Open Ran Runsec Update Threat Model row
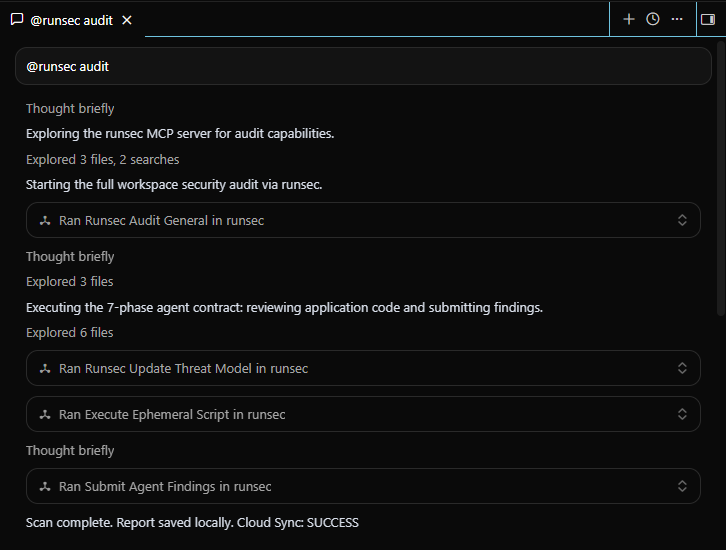The height and width of the screenshot is (550, 726). pos(363,368)
